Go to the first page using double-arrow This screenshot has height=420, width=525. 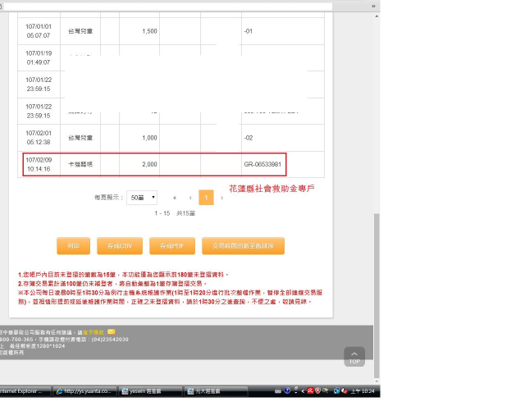[x=175, y=198]
